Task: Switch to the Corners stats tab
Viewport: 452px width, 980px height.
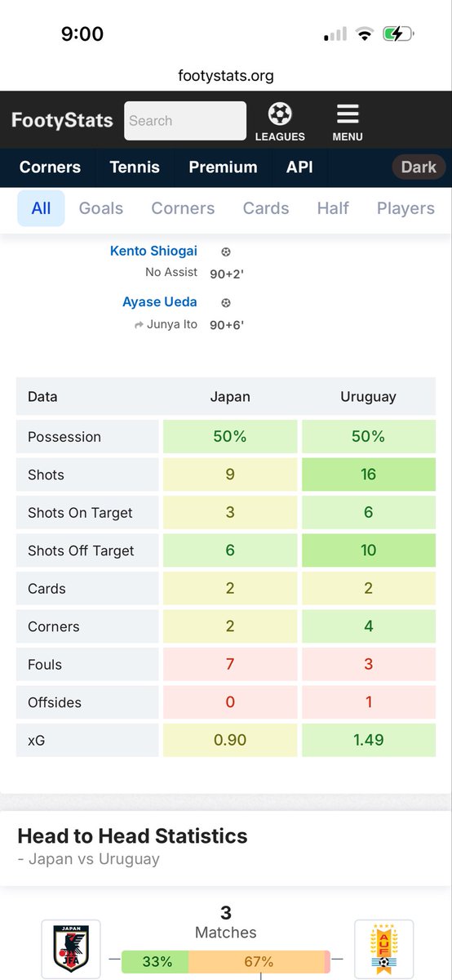Action: [x=183, y=208]
